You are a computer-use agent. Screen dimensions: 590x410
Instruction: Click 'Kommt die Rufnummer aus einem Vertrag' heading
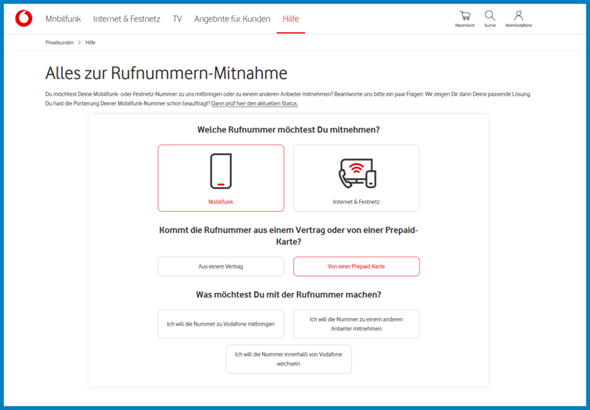(289, 236)
